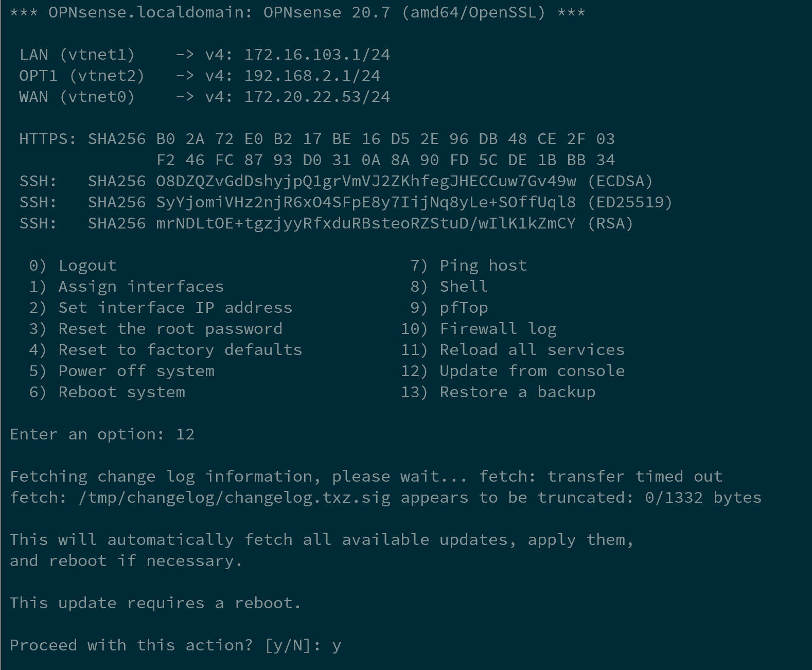Click Reset to factory defaults option
812x670 pixels.
[180, 350]
